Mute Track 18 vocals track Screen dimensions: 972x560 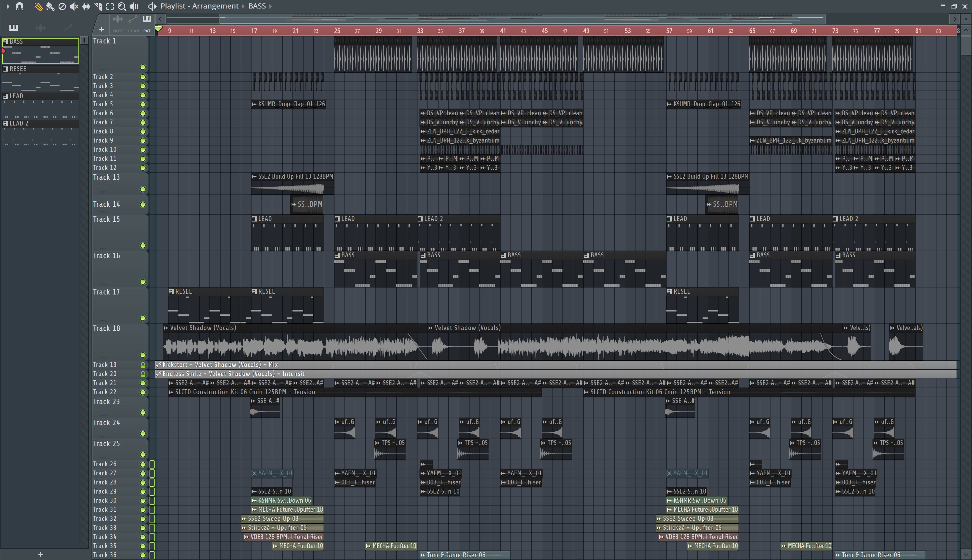142,355
